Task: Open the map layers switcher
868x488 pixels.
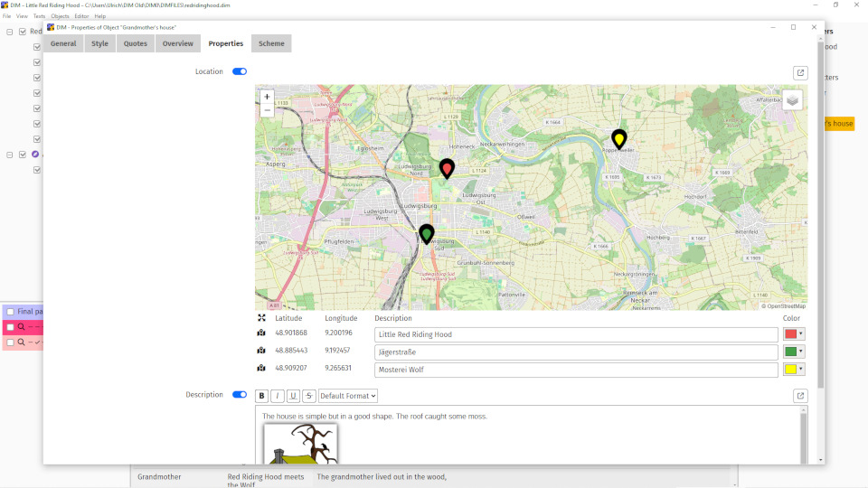Action: pyautogui.click(x=792, y=100)
